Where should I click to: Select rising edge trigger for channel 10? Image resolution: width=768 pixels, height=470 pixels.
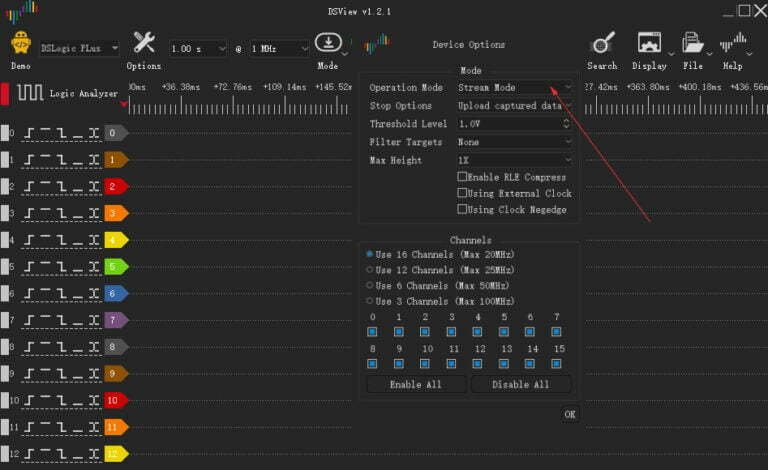coord(29,400)
